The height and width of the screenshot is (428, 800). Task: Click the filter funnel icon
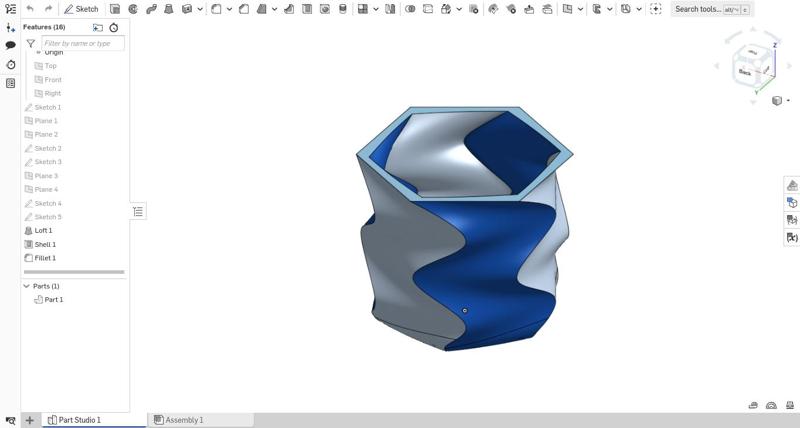[x=31, y=44]
